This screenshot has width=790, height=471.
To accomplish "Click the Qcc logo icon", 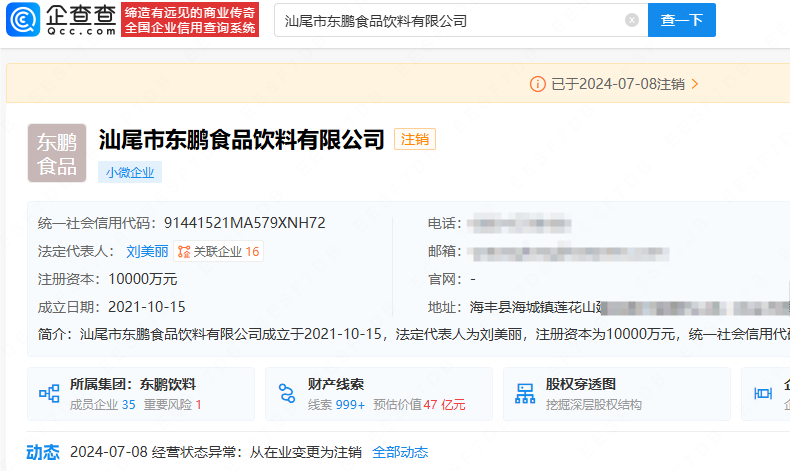I will 23,20.
